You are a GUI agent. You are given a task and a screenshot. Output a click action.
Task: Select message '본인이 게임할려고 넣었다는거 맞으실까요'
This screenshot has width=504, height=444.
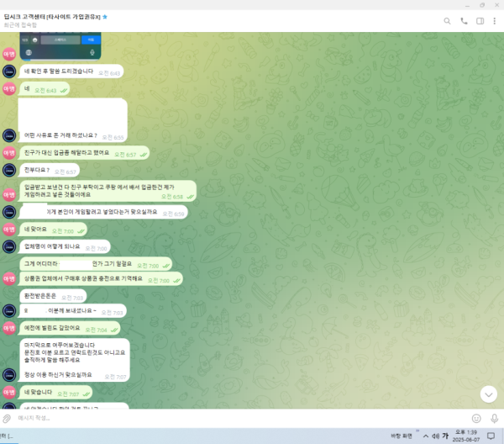103,212
